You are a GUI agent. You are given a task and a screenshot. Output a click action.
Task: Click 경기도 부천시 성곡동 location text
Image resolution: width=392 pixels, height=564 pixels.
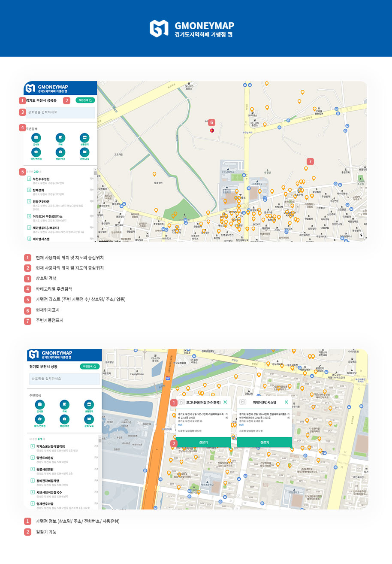tap(41, 100)
